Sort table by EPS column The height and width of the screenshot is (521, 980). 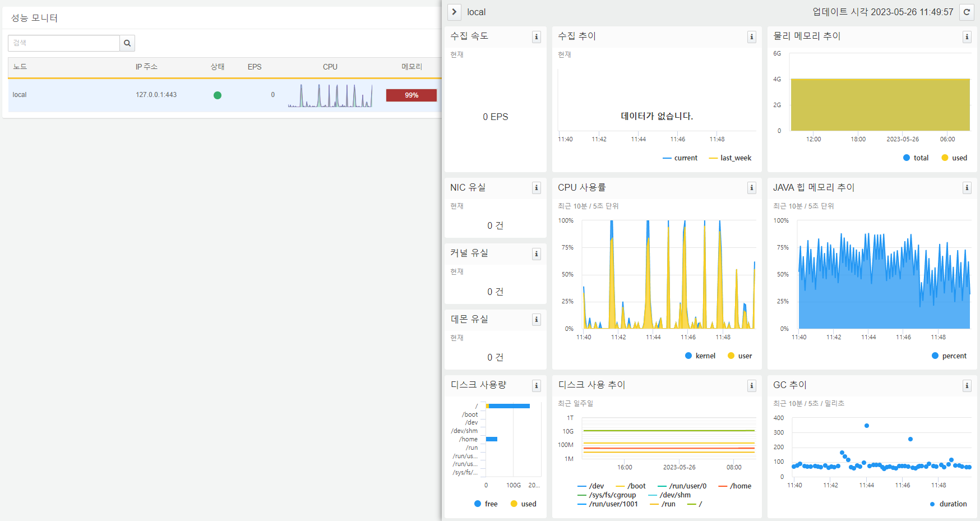tap(255, 67)
